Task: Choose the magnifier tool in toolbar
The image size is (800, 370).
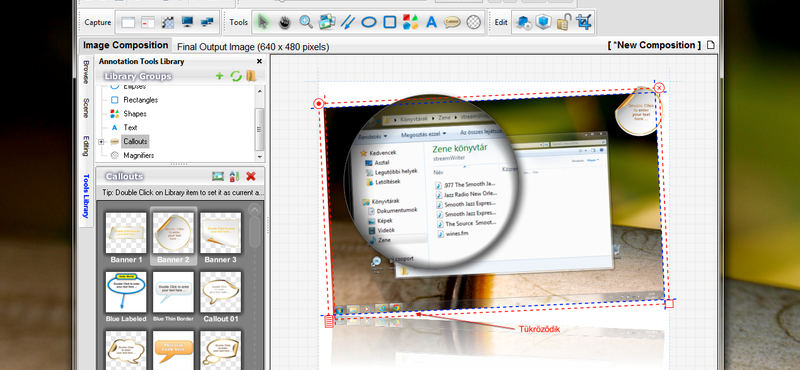Action: (306, 22)
